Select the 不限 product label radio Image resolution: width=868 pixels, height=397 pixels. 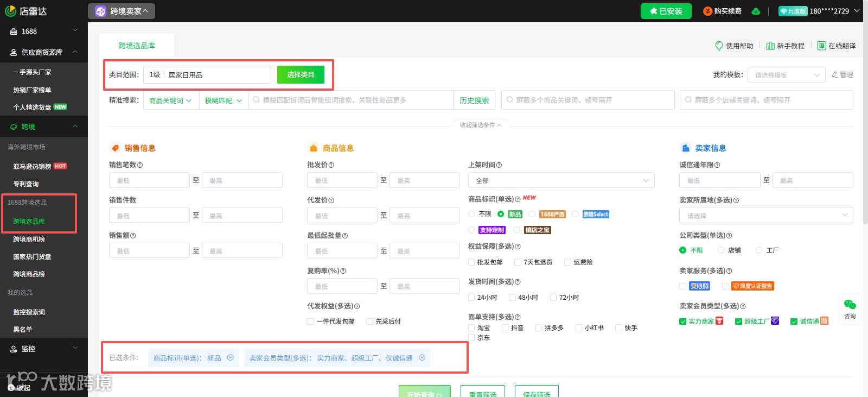click(x=471, y=214)
